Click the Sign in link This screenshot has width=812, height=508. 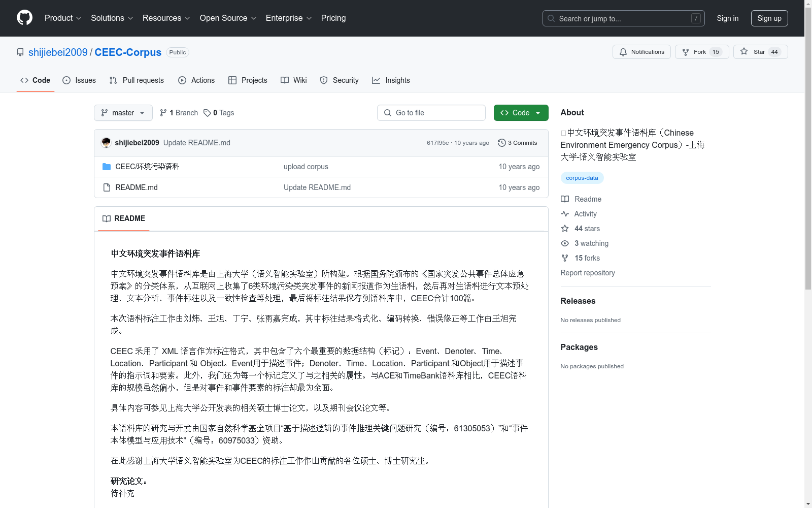(728, 18)
